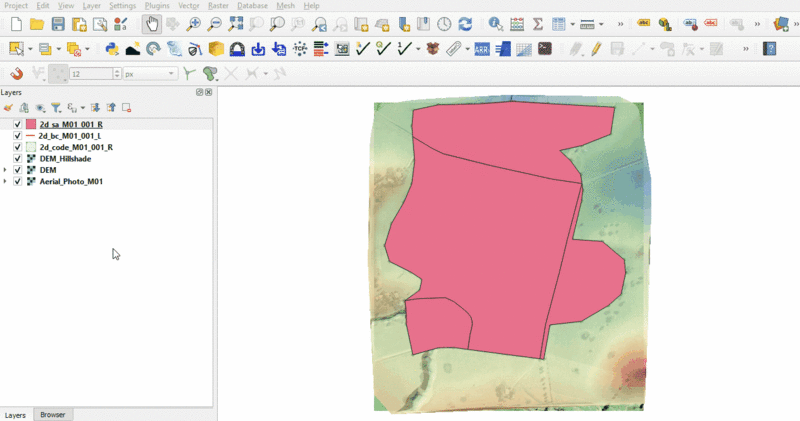Expand the Aerial_Photo_M01 layer
Viewport: 800px width, 421px height.
coord(6,182)
